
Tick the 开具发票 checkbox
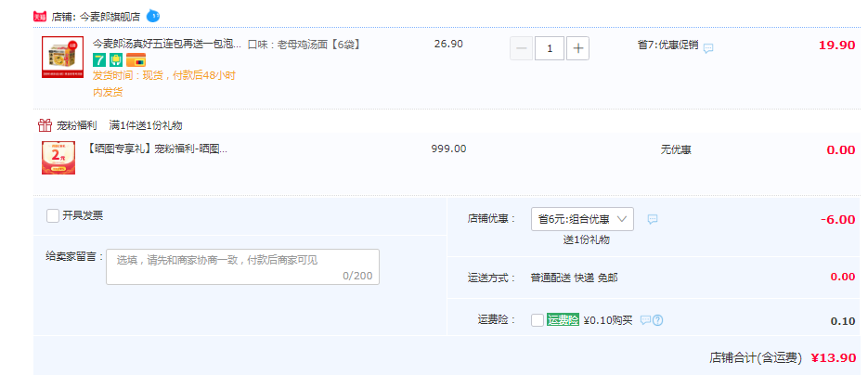(53, 215)
